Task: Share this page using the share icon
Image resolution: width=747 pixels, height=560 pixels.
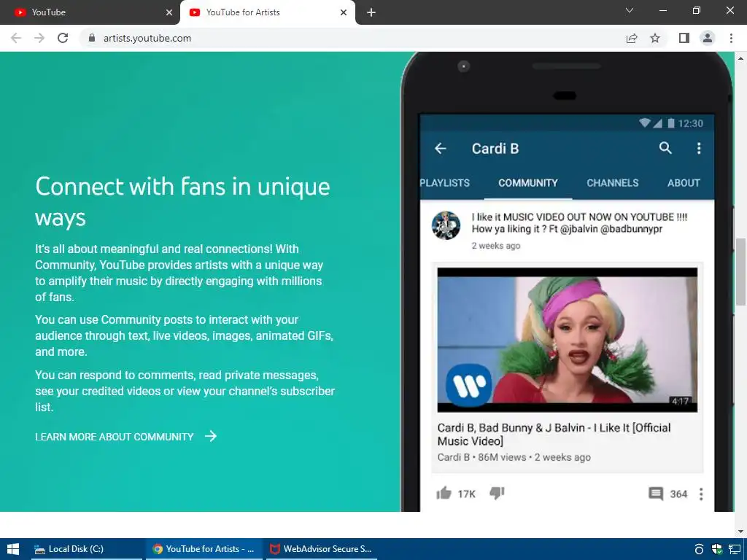Action: tap(632, 38)
